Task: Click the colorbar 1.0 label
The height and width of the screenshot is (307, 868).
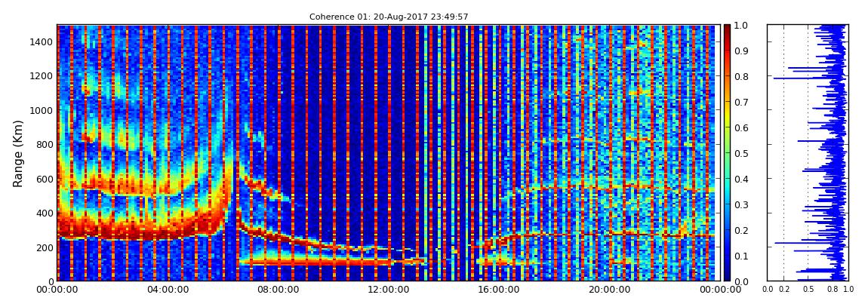Action: click(x=740, y=26)
